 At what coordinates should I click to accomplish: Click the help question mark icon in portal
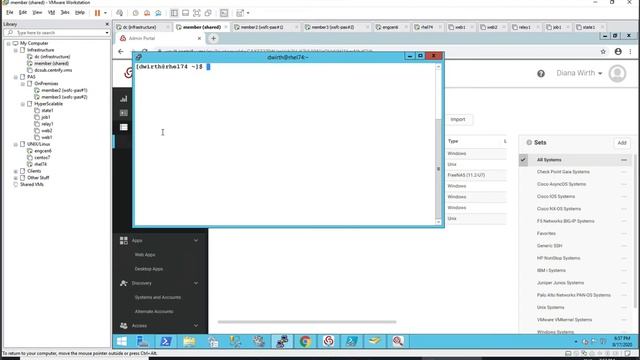[541, 74]
